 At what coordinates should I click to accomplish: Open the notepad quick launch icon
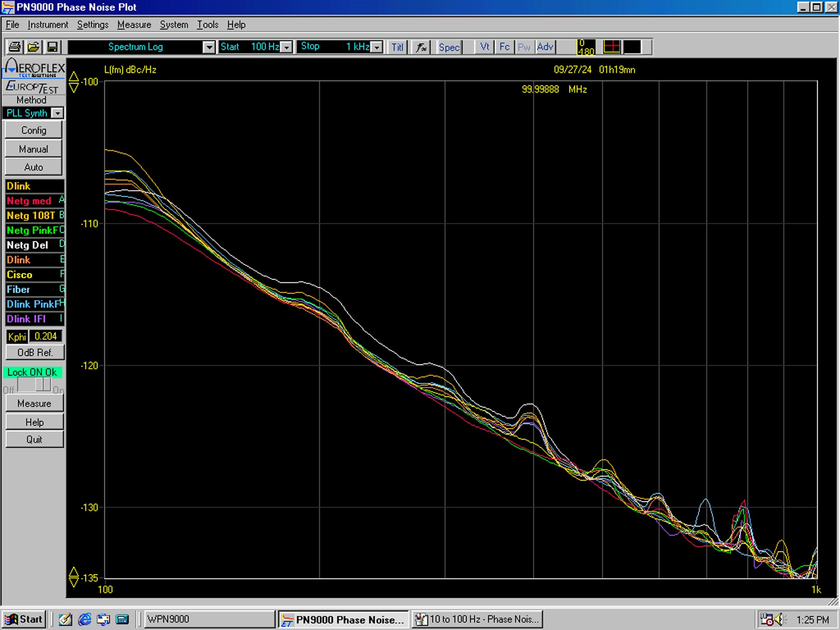point(65,619)
